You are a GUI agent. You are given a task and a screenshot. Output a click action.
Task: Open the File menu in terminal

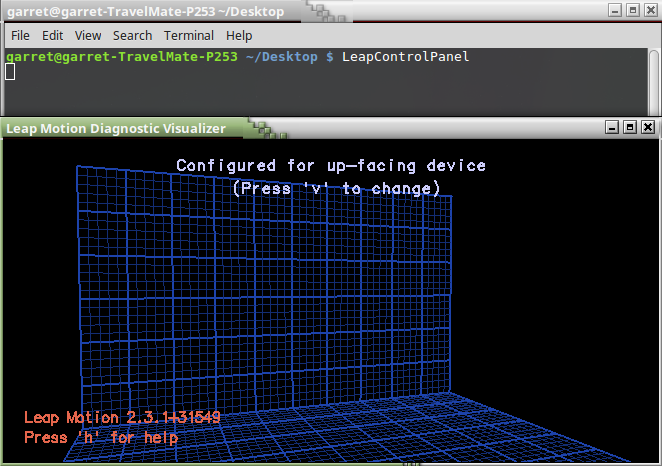(20, 35)
